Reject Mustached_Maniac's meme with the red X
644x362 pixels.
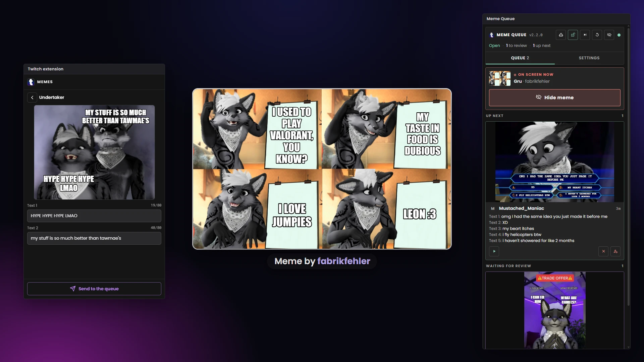(603, 251)
